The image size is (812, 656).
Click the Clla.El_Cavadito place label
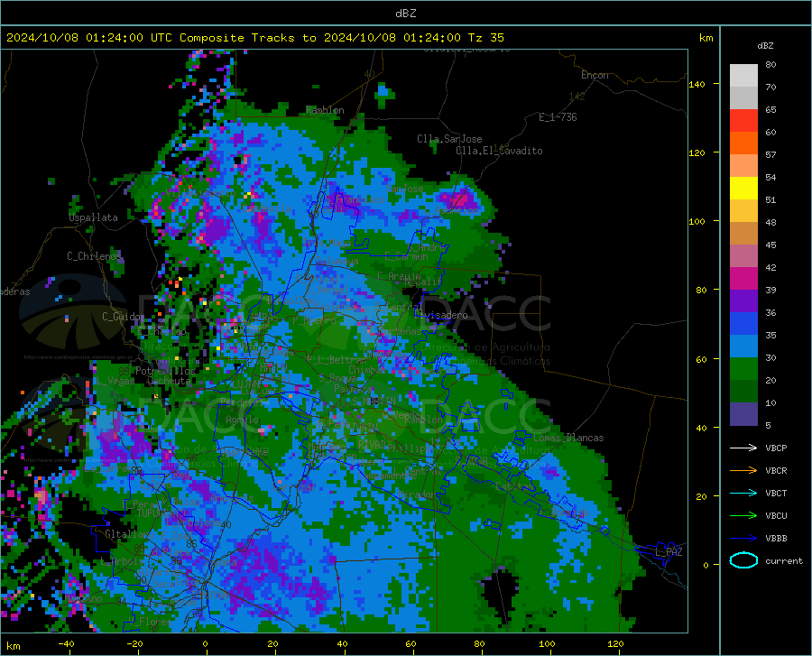tap(499, 151)
